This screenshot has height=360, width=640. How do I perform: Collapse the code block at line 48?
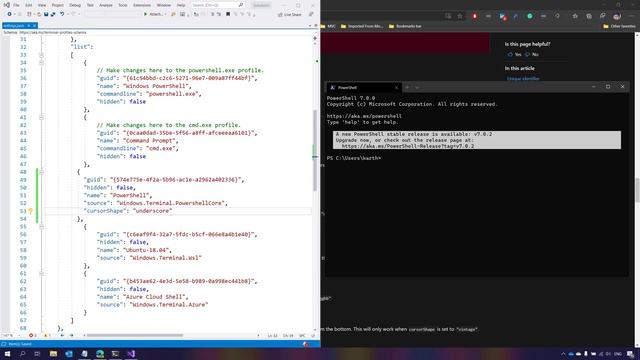[41, 172]
